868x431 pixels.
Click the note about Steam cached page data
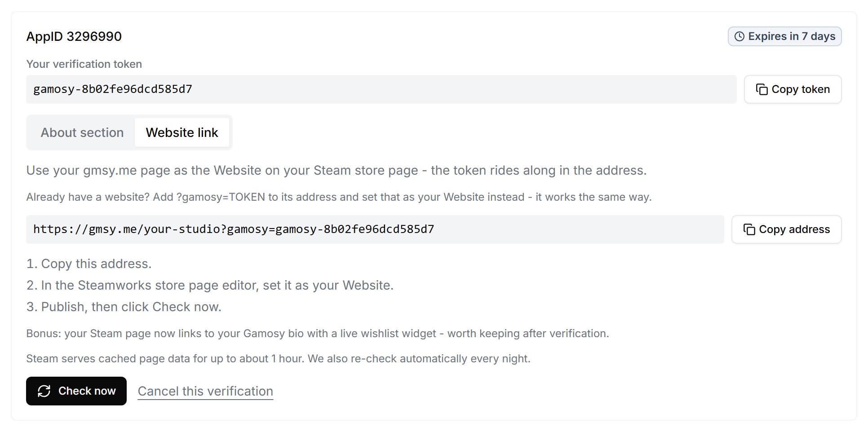click(x=278, y=359)
